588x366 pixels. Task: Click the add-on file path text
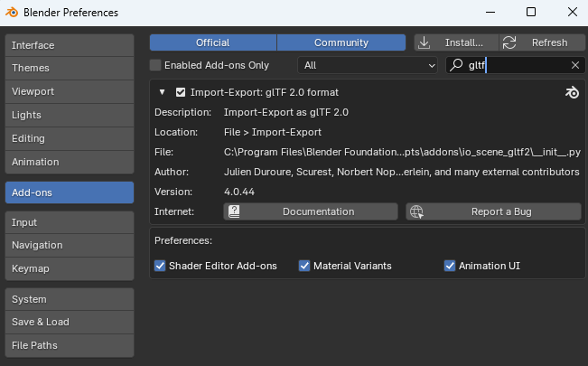(402, 152)
